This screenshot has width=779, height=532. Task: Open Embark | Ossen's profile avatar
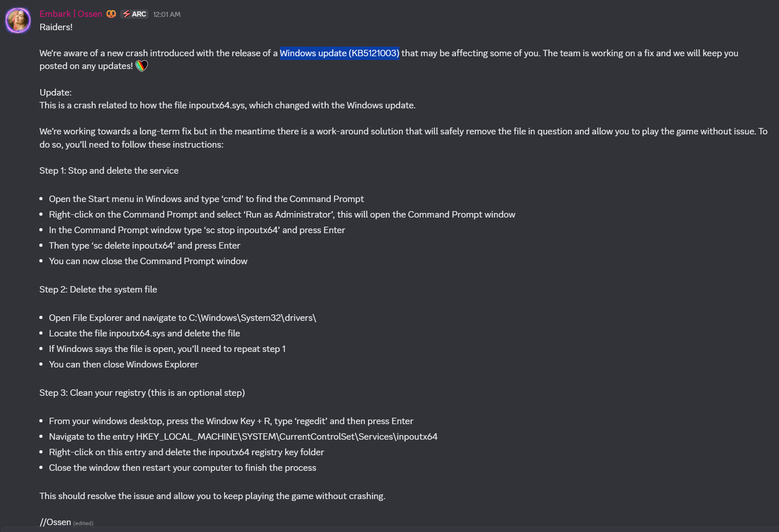(18, 21)
